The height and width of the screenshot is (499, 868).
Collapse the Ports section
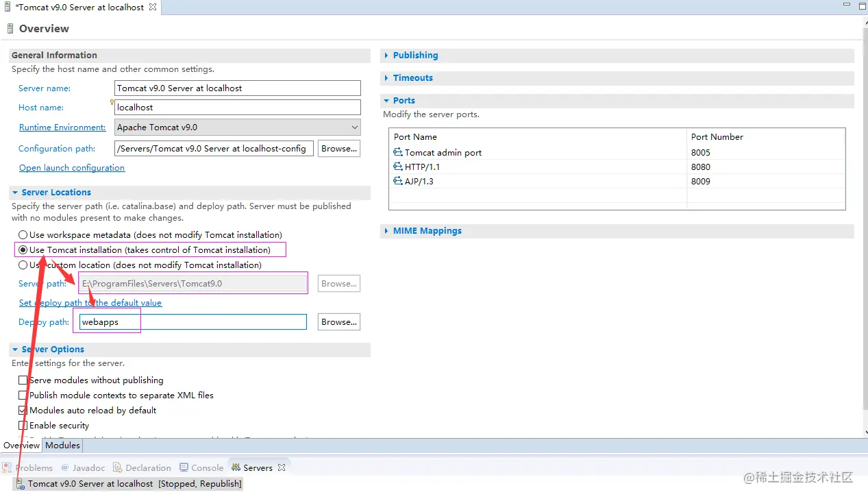386,101
